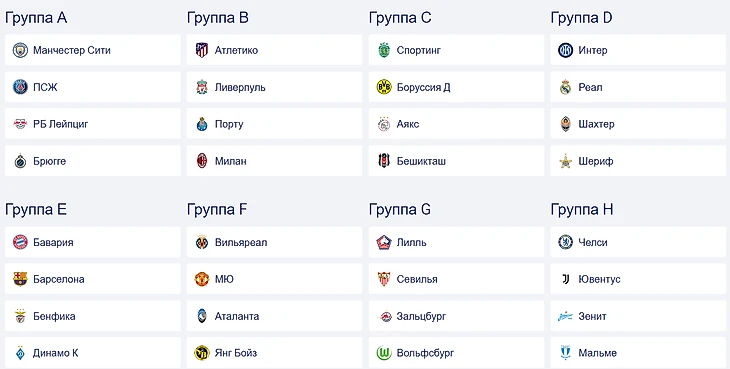Select the Зенит team entry
730x369 pixels.
click(638, 316)
